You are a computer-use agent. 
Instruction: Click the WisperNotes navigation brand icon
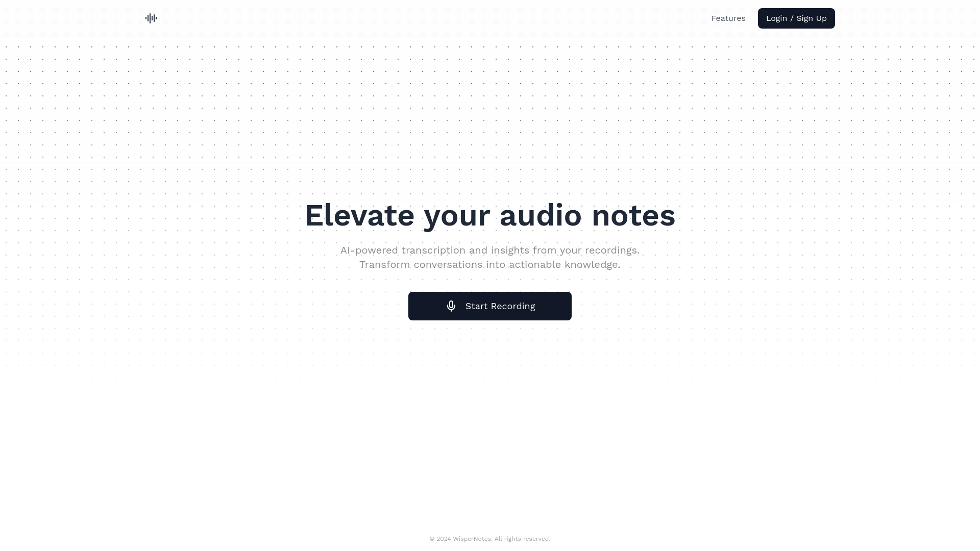[151, 18]
